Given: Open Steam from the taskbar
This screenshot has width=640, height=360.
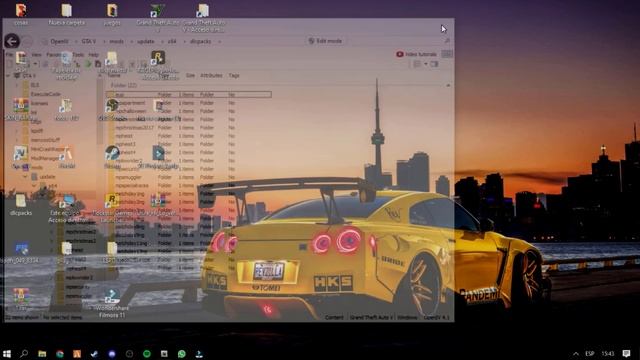Looking at the screenshot, I should click(94, 353).
